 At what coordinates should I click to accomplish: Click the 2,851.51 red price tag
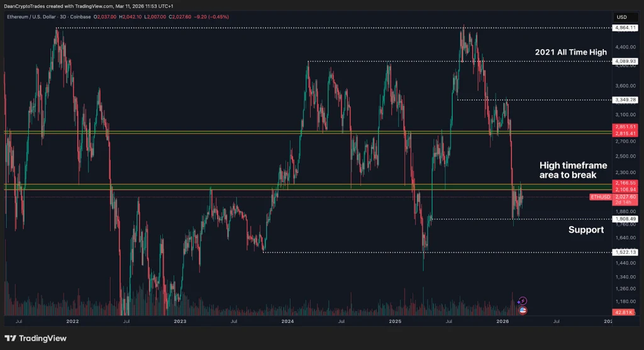click(625, 127)
